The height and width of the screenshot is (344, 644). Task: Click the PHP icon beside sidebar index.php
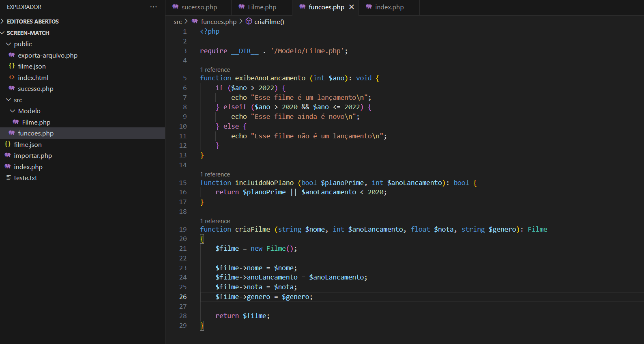point(8,166)
